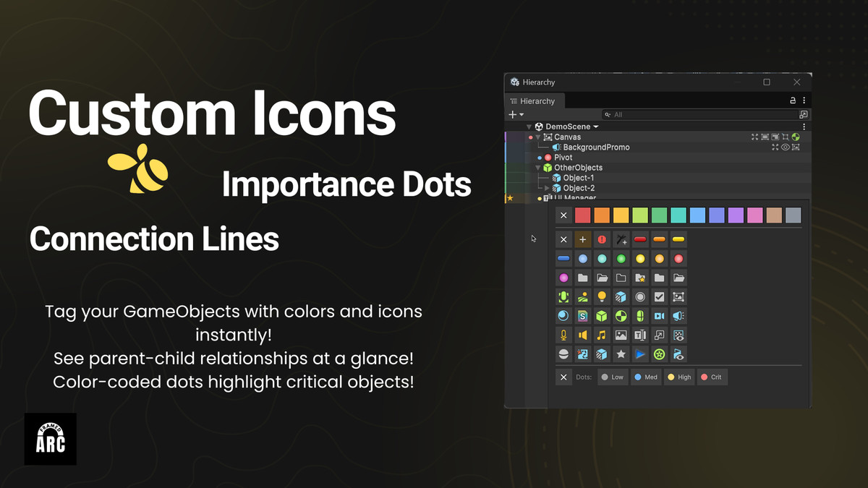Pick the folder with star icon
Image resolution: width=868 pixels, height=488 pixels.
pyautogui.click(x=640, y=278)
